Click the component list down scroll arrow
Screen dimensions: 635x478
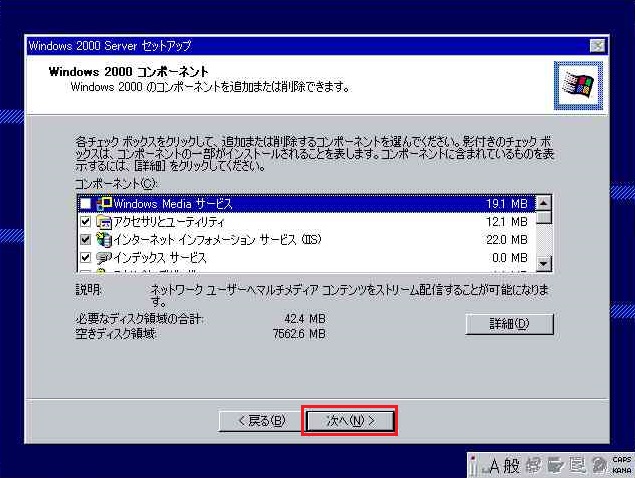[x=543, y=264]
